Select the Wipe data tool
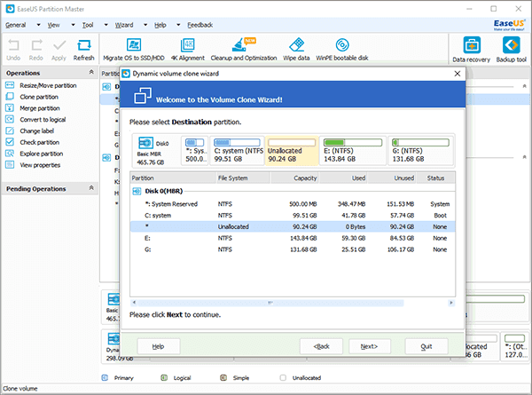This screenshot has width=532, height=395. tap(296, 49)
